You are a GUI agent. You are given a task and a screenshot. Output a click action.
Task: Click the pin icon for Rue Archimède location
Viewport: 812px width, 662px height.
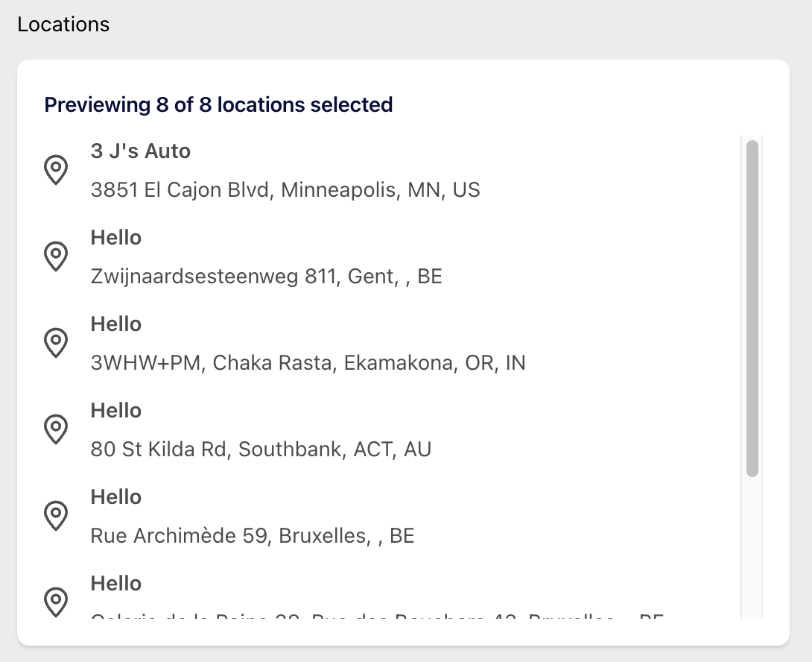(56, 516)
